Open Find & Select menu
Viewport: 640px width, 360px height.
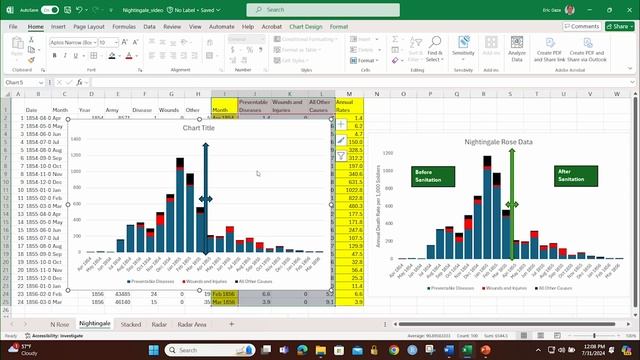pyautogui.click(x=435, y=49)
